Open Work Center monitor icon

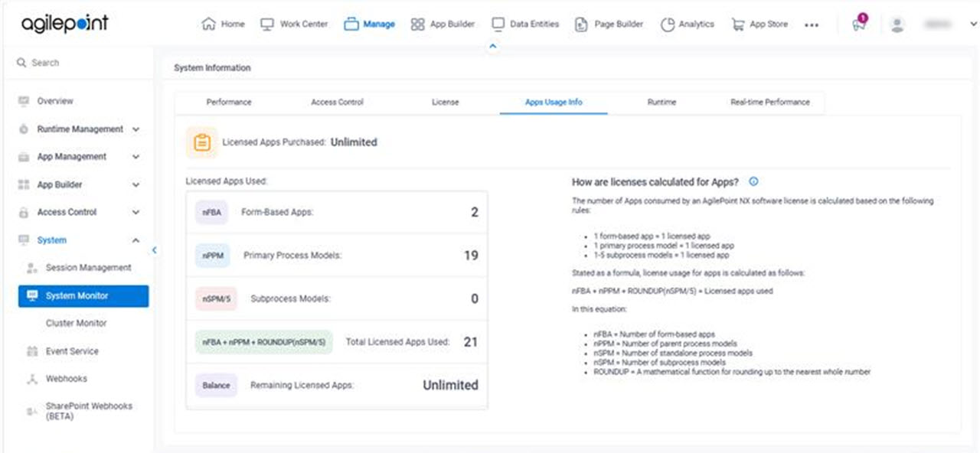pos(267,24)
